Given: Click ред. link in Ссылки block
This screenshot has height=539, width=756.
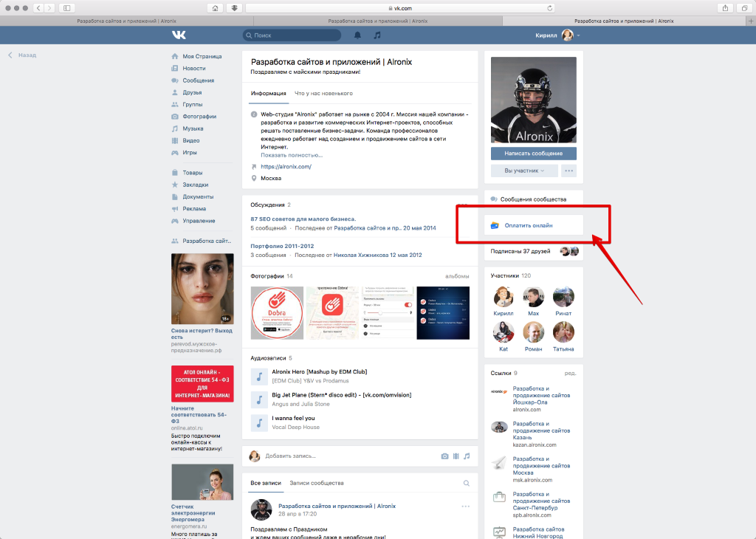Looking at the screenshot, I should 571,373.
